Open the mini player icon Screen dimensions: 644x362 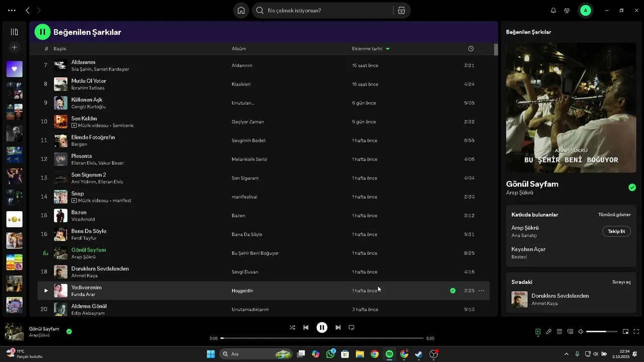625,332
